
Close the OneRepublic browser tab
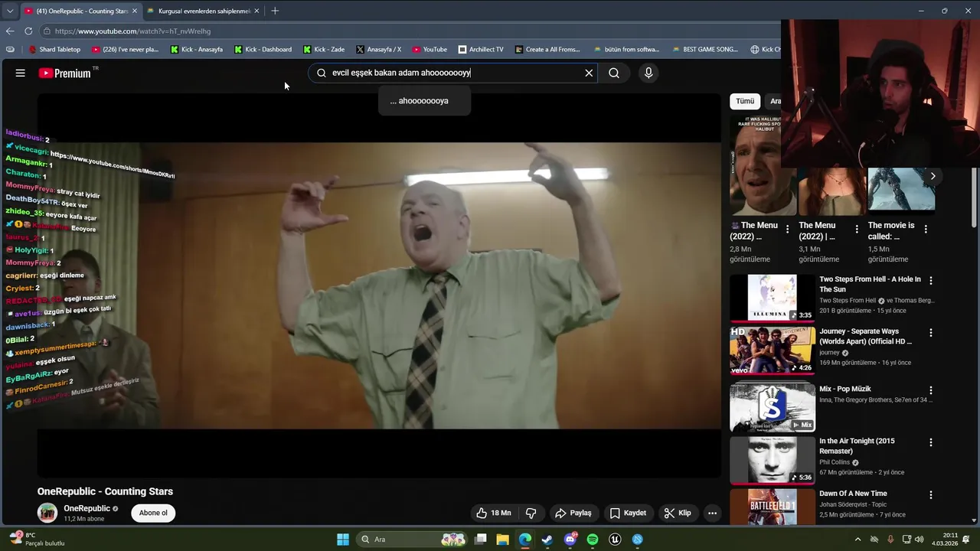pyautogui.click(x=135, y=11)
